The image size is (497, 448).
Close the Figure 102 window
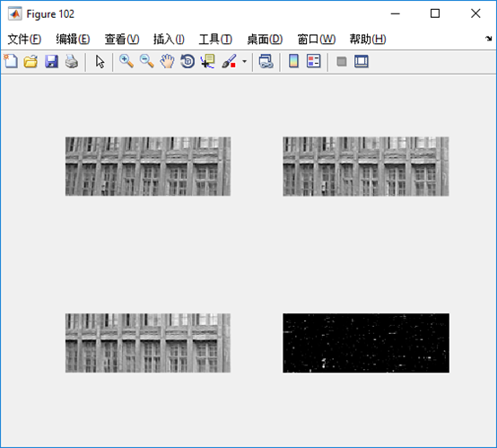[475, 13]
